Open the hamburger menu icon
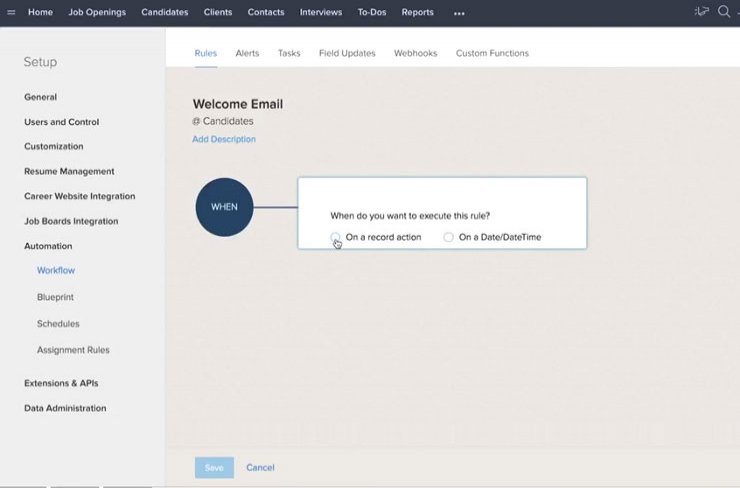The image size is (740, 488). (x=11, y=12)
